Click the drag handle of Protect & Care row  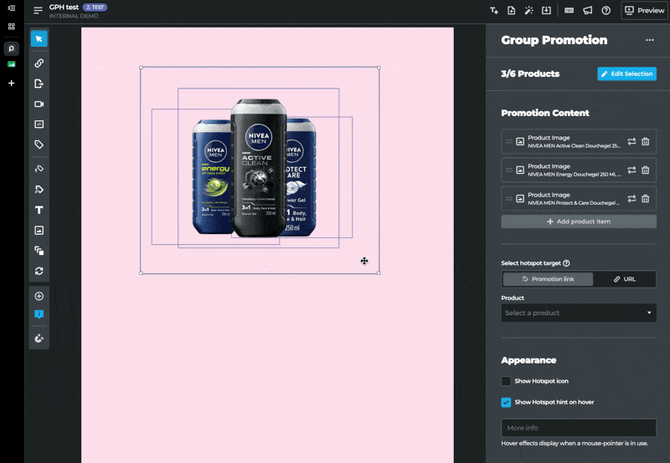509,199
